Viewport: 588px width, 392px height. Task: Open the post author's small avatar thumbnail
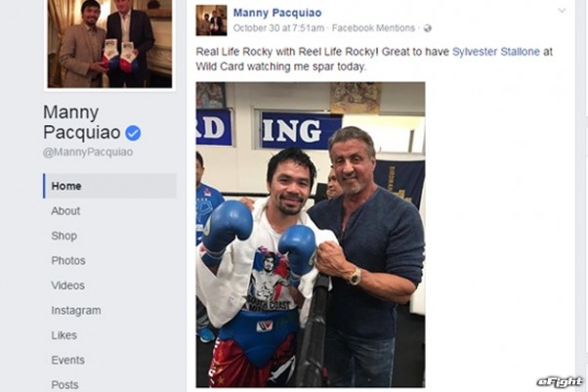point(211,21)
